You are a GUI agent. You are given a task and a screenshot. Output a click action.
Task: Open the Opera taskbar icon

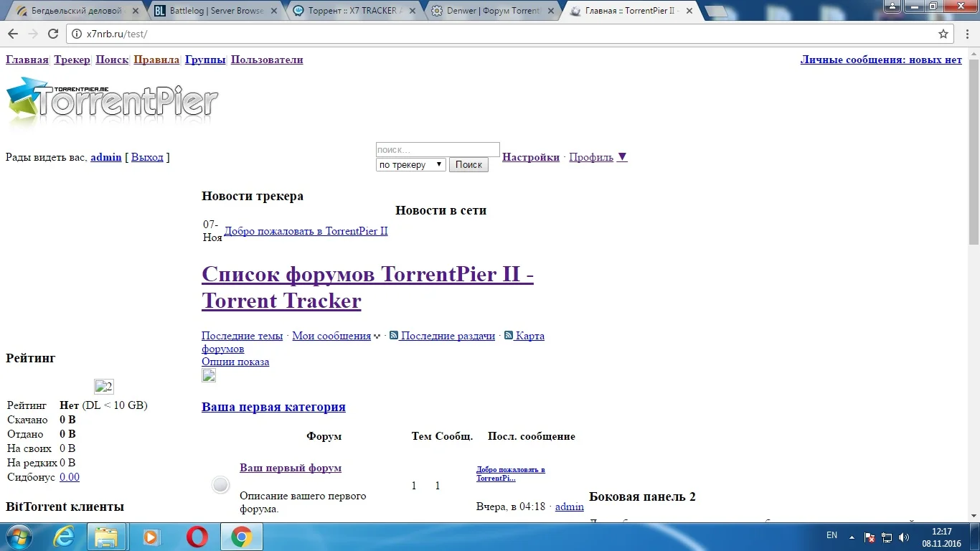(197, 537)
